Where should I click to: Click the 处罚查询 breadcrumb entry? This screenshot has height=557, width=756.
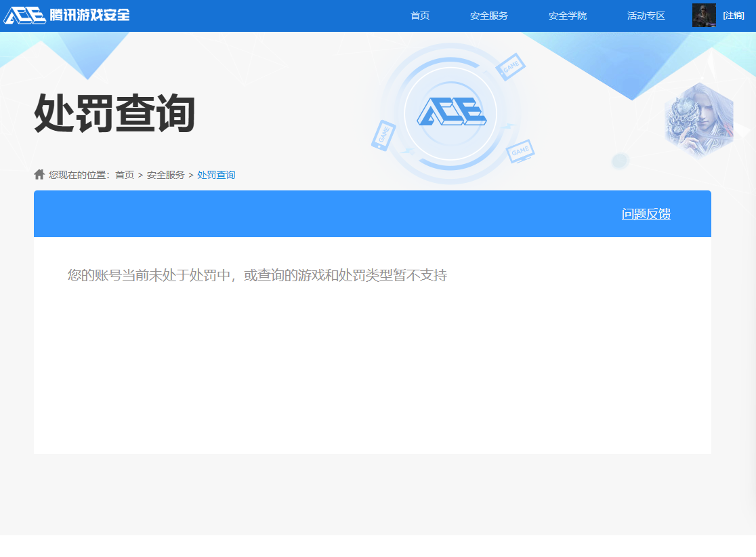(x=215, y=174)
